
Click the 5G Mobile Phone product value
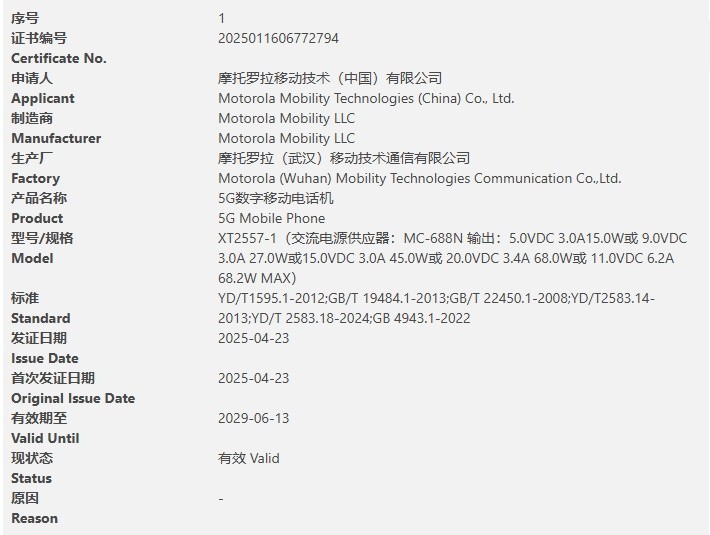pyautogui.click(x=271, y=218)
